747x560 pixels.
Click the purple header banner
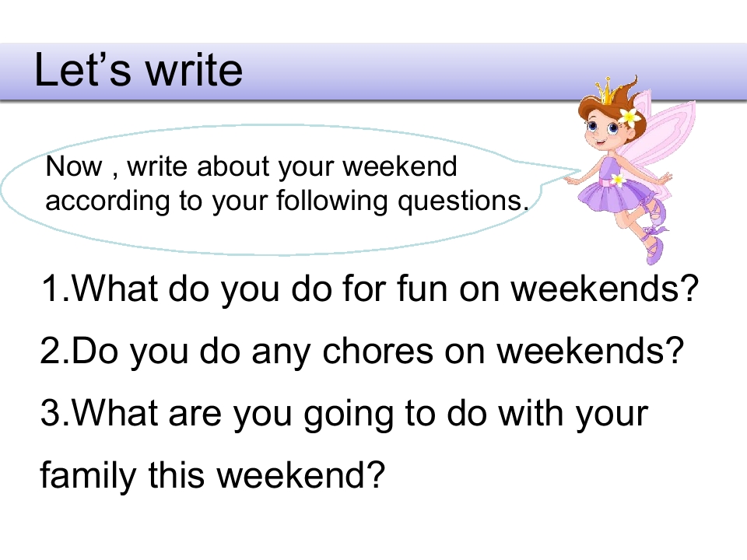373,72
